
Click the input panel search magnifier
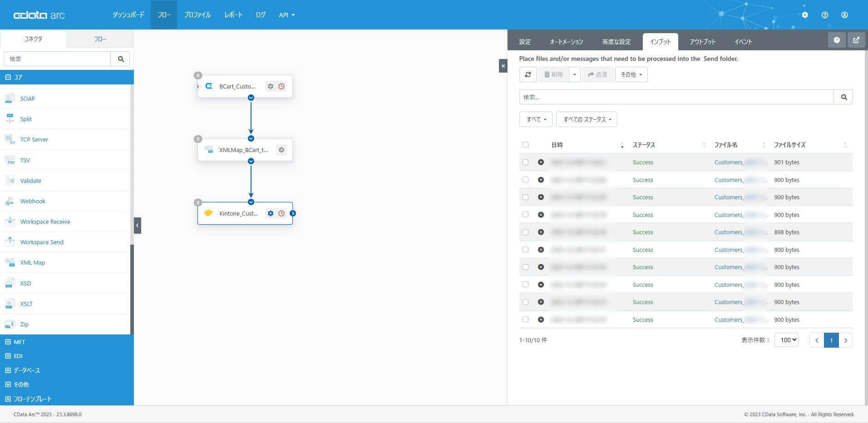click(843, 97)
